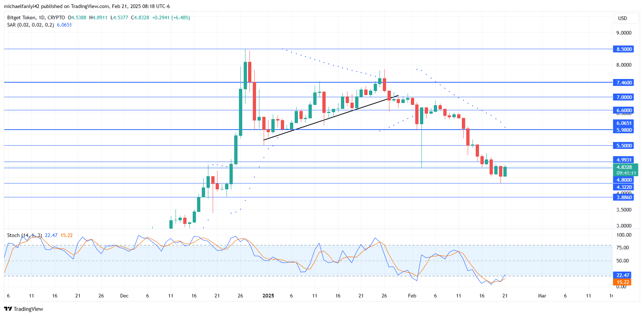Click the Mar label on the time axis
Viewport: 644px width, 316px height.
click(x=542, y=296)
